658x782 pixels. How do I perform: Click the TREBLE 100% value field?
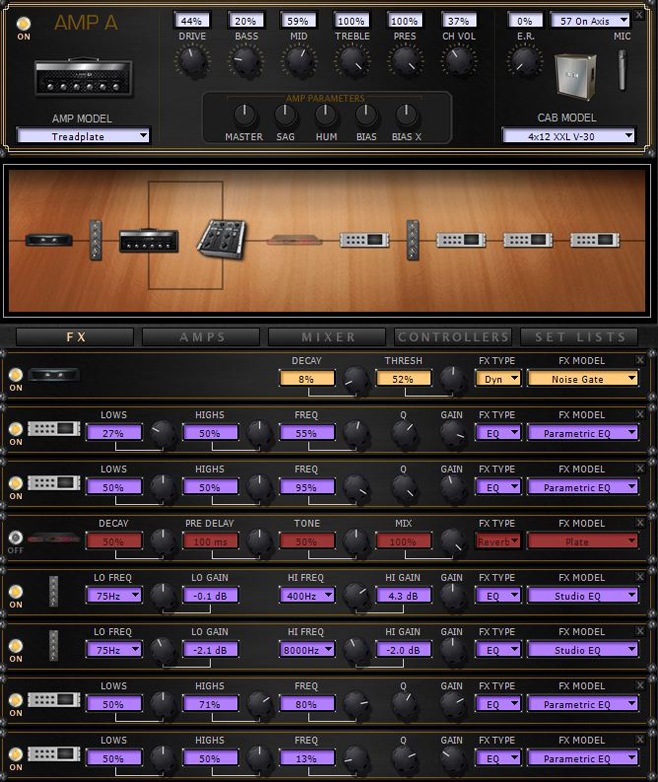(351, 21)
